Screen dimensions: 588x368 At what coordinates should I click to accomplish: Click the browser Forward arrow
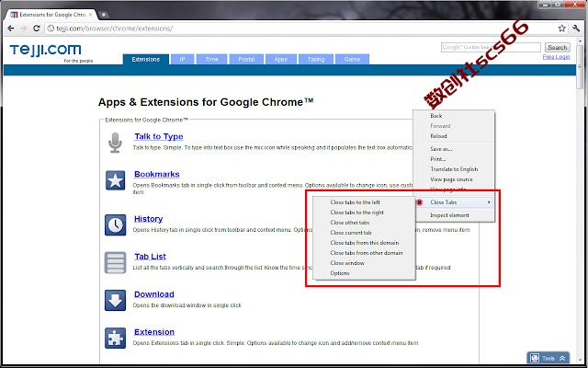(x=24, y=29)
